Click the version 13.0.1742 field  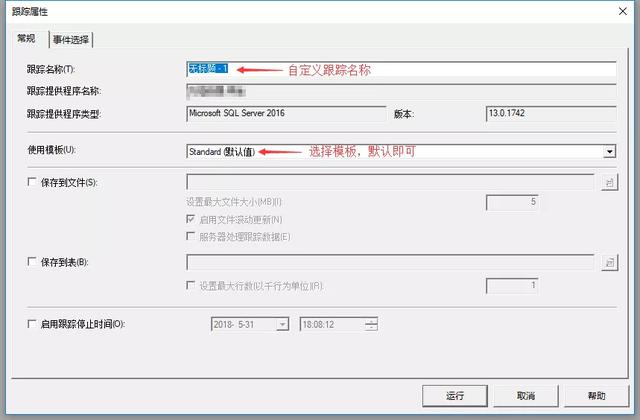(x=551, y=113)
